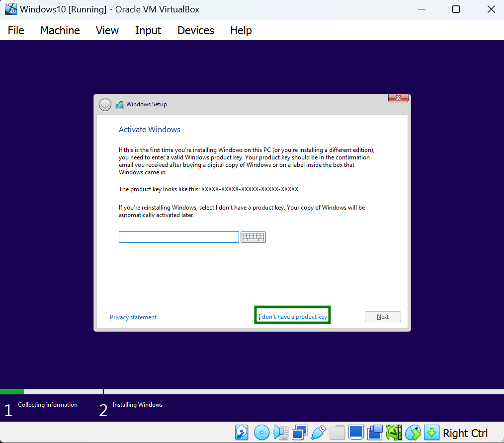
Task: Open the on-screen keyboard button
Action: (253, 237)
